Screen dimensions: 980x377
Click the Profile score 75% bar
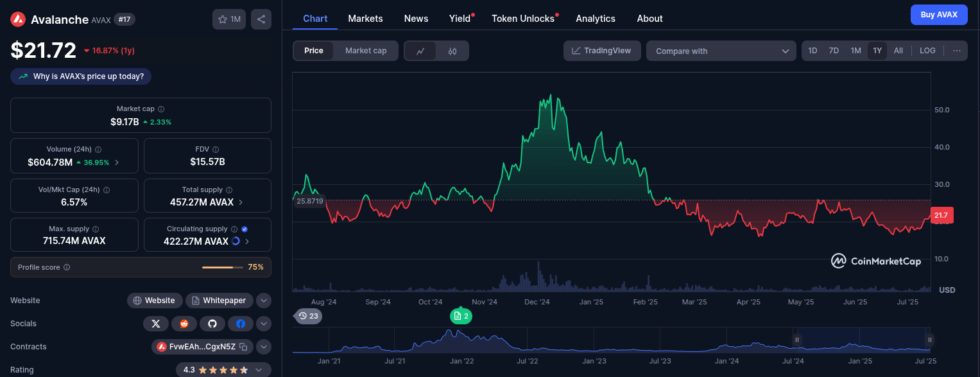pyautogui.click(x=222, y=267)
